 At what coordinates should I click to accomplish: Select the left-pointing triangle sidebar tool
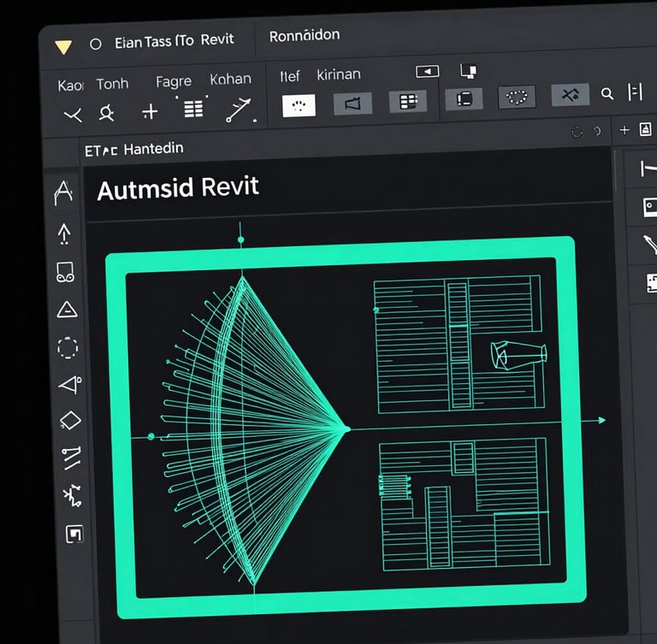(70, 384)
